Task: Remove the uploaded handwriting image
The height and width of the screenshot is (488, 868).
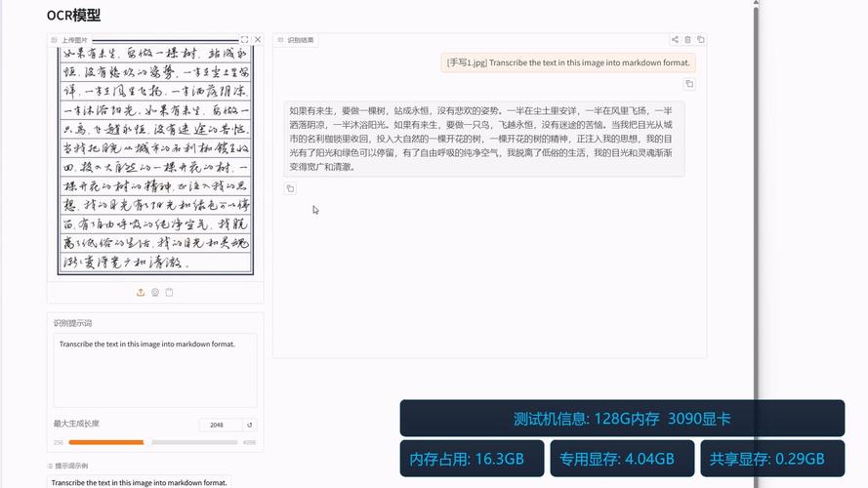Action: 258,40
